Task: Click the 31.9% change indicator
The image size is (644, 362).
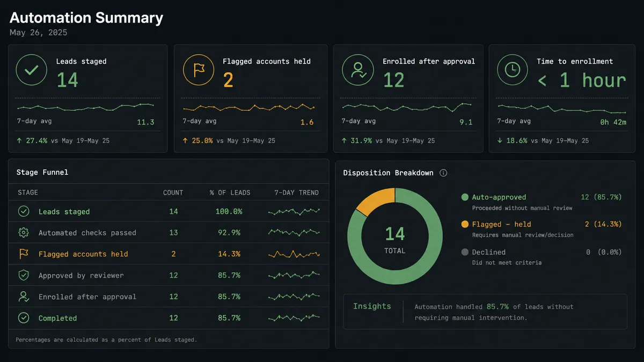Action: pyautogui.click(x=357, y=141)
